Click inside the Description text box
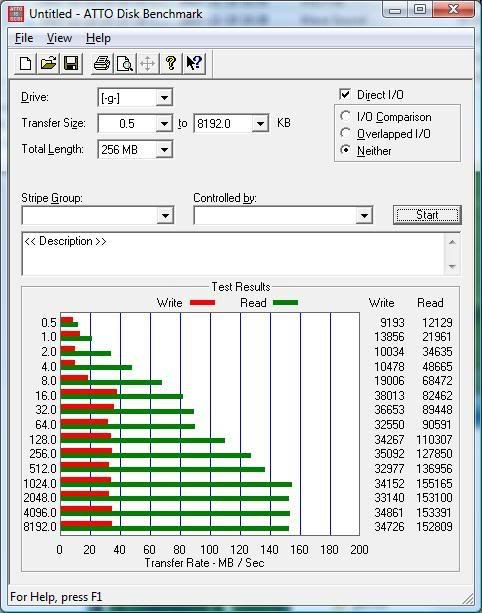 click(233, 254)
